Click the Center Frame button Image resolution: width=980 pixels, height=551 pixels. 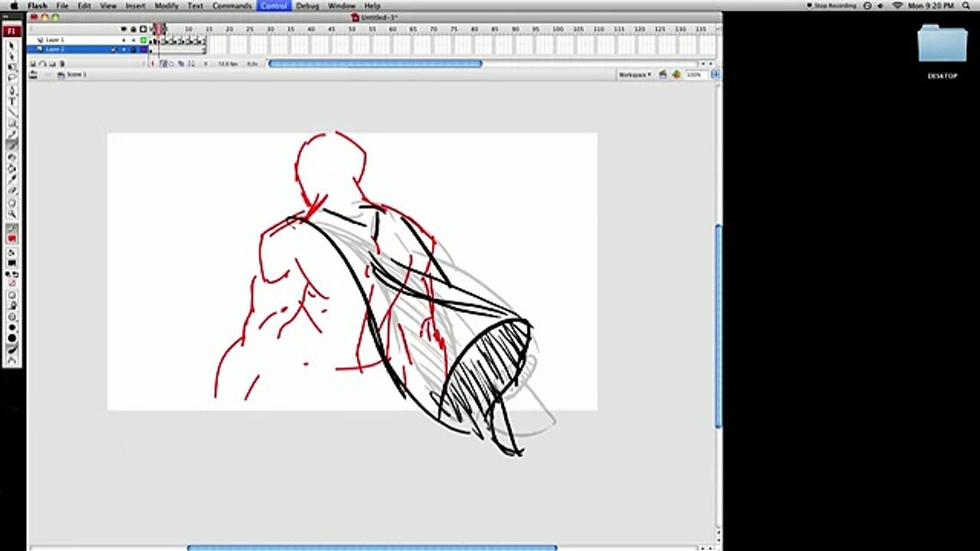point(152,64)
